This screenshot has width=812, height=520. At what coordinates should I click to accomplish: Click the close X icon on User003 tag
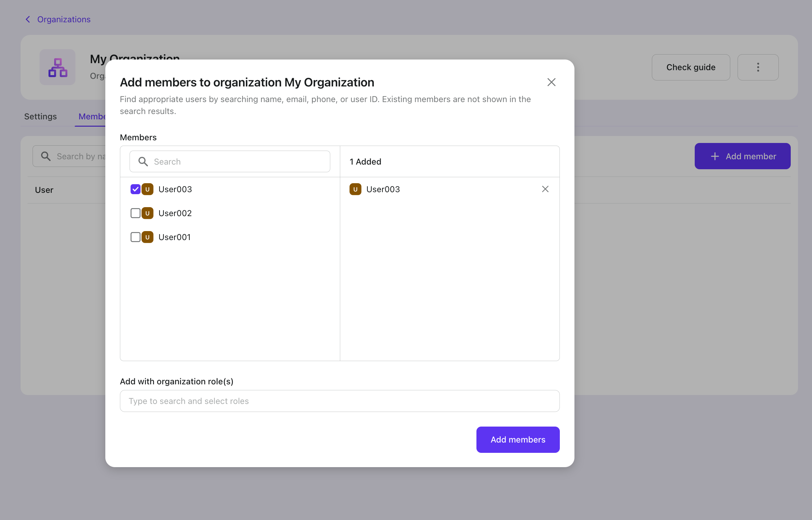click(545, 189)
